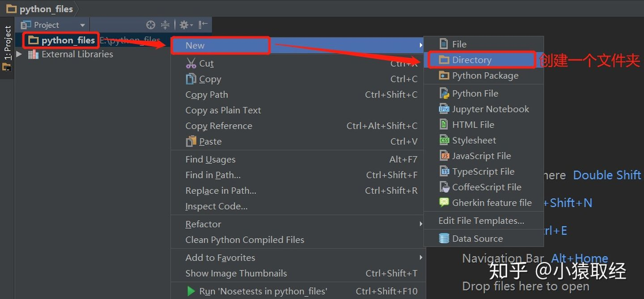The height and width of the screenshot is (299, 644).
Task: Choose Jupyter Notebook from New submenu
Action: (490, 109)
